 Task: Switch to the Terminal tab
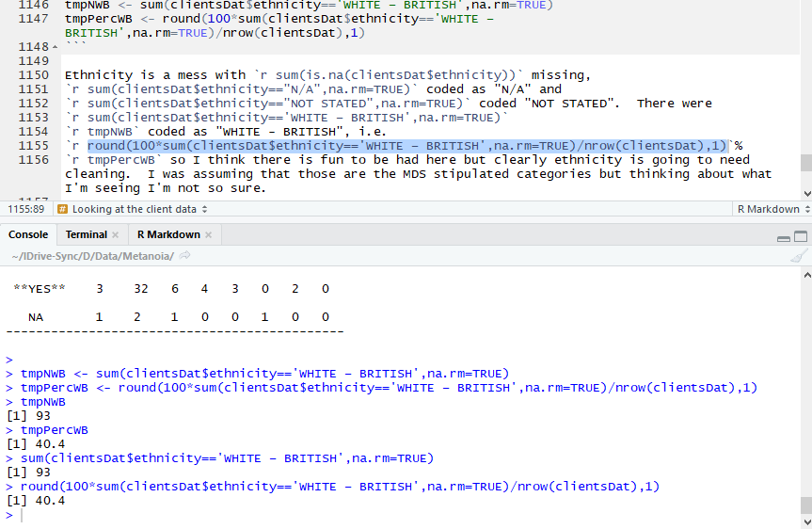tap(86, 234)
